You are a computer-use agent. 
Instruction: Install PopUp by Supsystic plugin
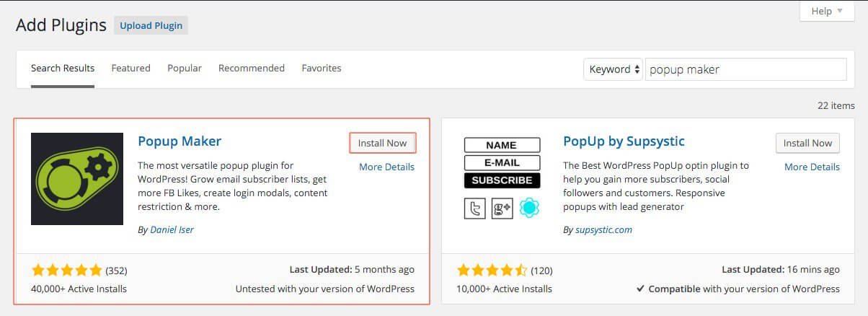tap(808, 143)
